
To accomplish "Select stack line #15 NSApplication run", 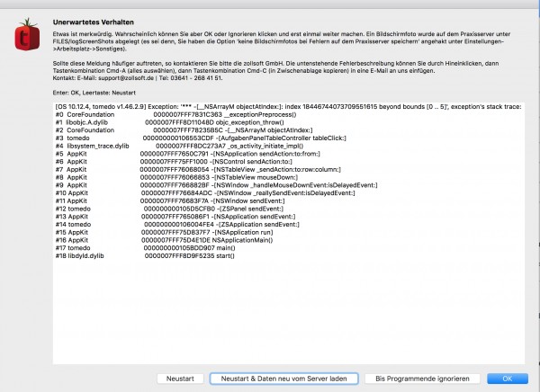I will pyautogui.click(x=164, y=232).
